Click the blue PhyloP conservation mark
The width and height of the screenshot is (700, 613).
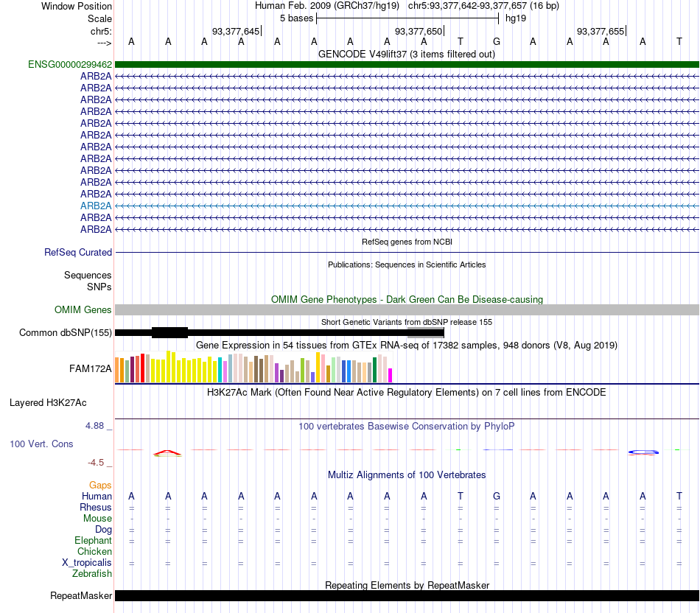(x=643, y=452)
